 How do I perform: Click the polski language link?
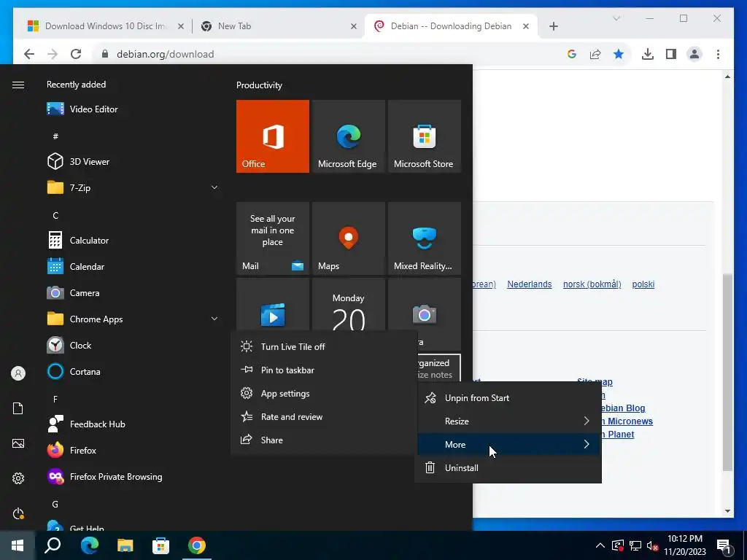click(x=643, y=284)
